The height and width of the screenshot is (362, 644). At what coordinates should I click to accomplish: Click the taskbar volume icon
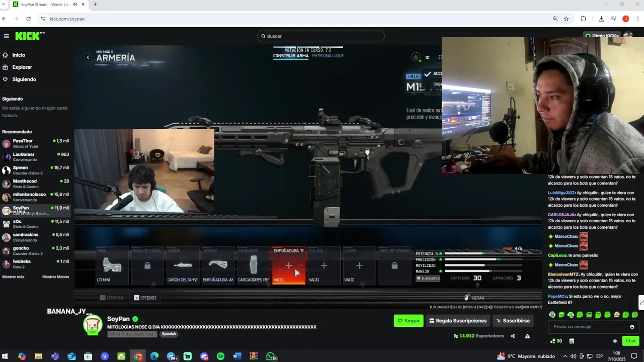[x=573, y=356]
